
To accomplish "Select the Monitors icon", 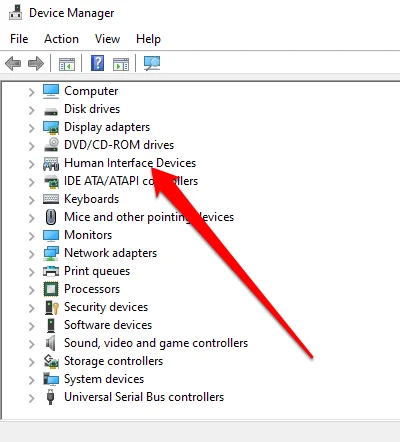I will (x=51, y=235).
